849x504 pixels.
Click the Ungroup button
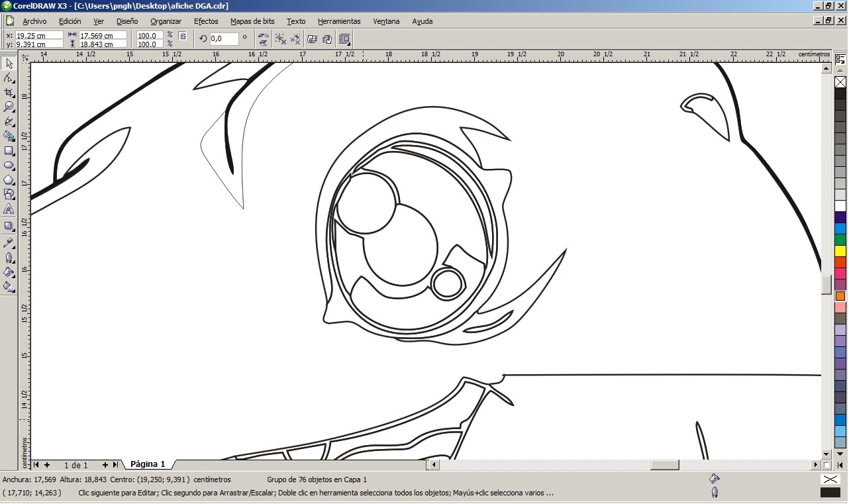point(280,39)
